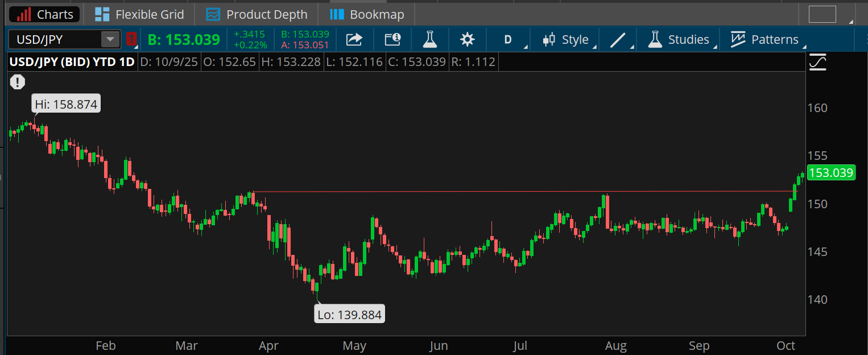Image resolution: width=868 pixels, height=355 pixels.
Task: Click the blank rectangle button at top right
Action: point(822,14)
